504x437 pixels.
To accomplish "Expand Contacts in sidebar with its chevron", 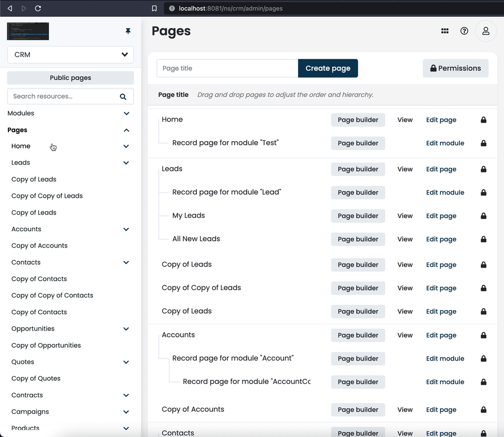I will pyautogui.click(x=127, y=262).
